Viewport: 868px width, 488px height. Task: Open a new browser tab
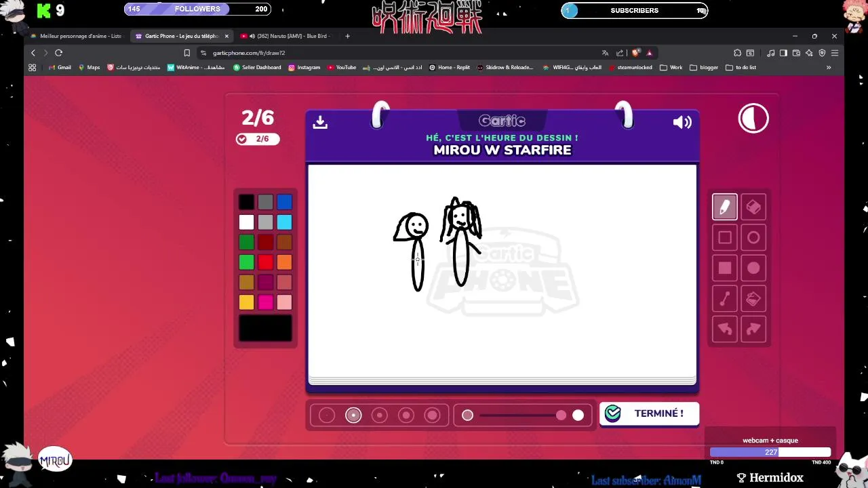coord(347,36)
